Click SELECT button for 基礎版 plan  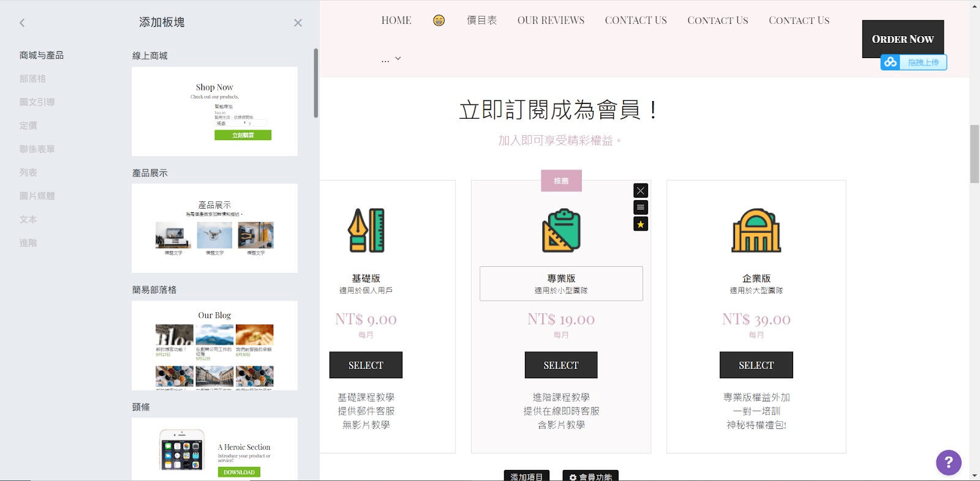coord(366,365)
